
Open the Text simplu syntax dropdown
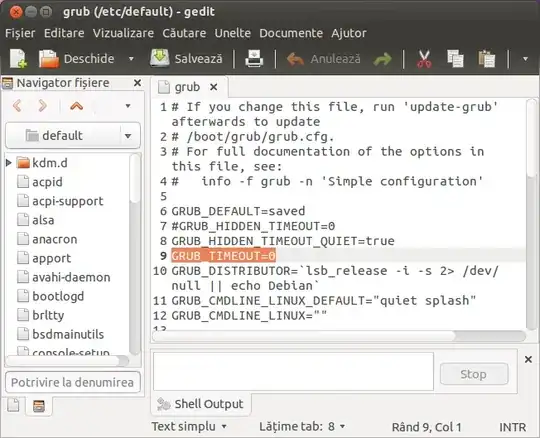pyautogui.click(x=189, y=427)
